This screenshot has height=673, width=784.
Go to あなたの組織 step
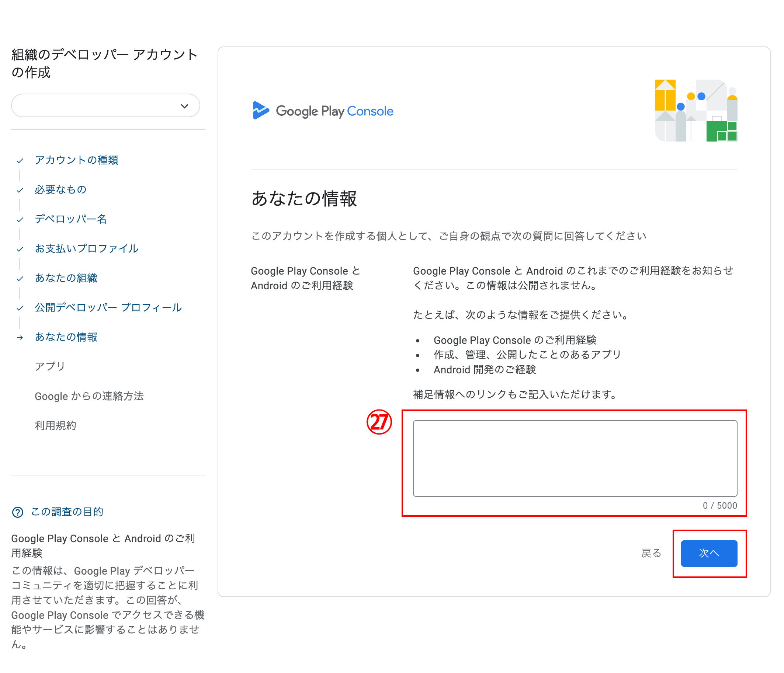coord(66,278)
